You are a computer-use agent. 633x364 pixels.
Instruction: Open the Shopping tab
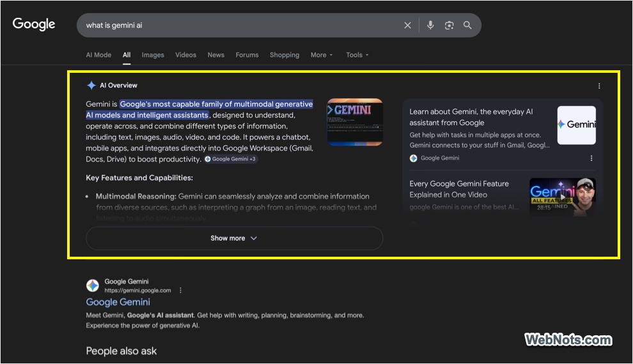[285, 55]
